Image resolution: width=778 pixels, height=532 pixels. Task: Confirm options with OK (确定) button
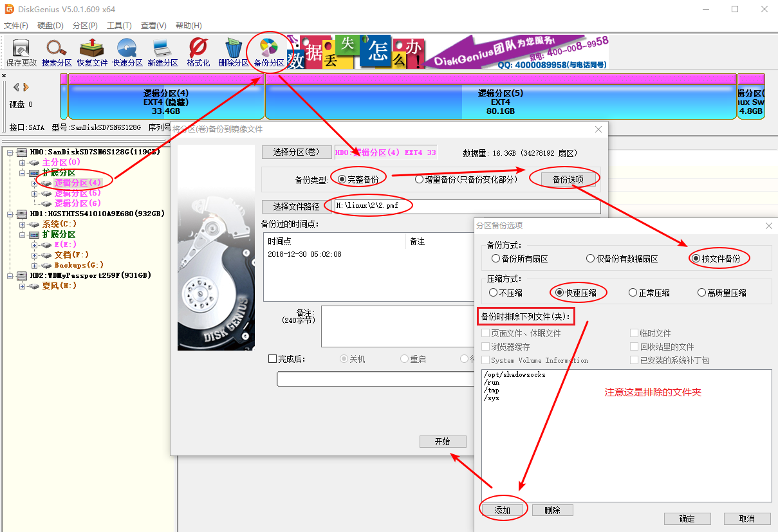click(x=687, y=518)
